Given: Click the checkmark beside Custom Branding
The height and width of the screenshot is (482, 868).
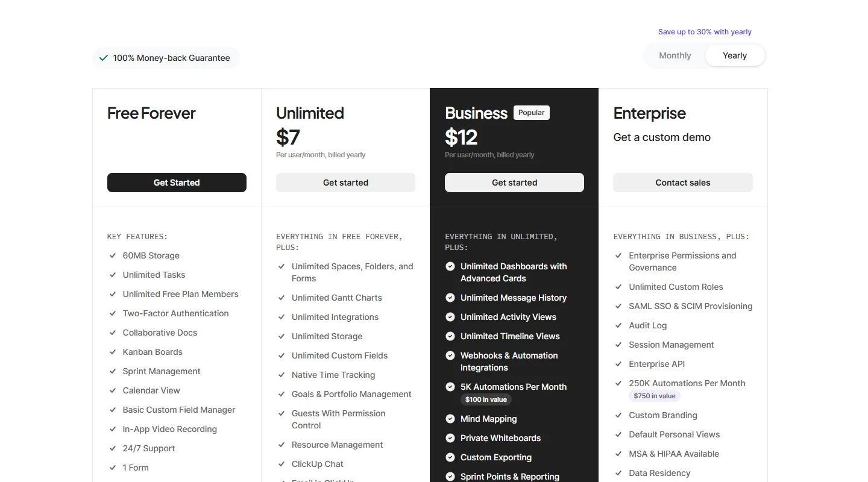Looking at the screenshot, I should tap(618, 415).
